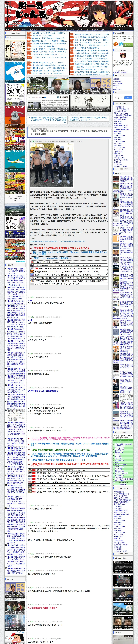This screenshot has width=138, height=644.
Task: Open まとめサイト速報+ navigation item
Action: [x=99, y=30]
